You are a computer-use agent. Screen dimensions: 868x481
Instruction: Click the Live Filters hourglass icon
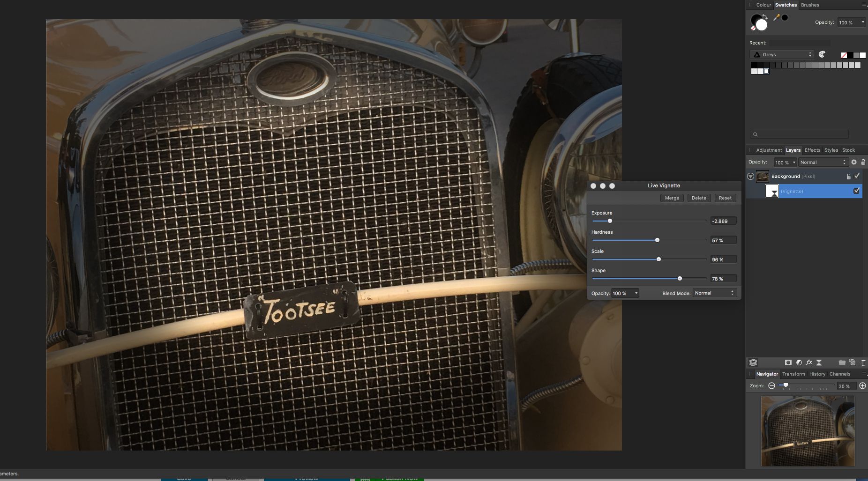pyautogui.click(x=819, y=363)
